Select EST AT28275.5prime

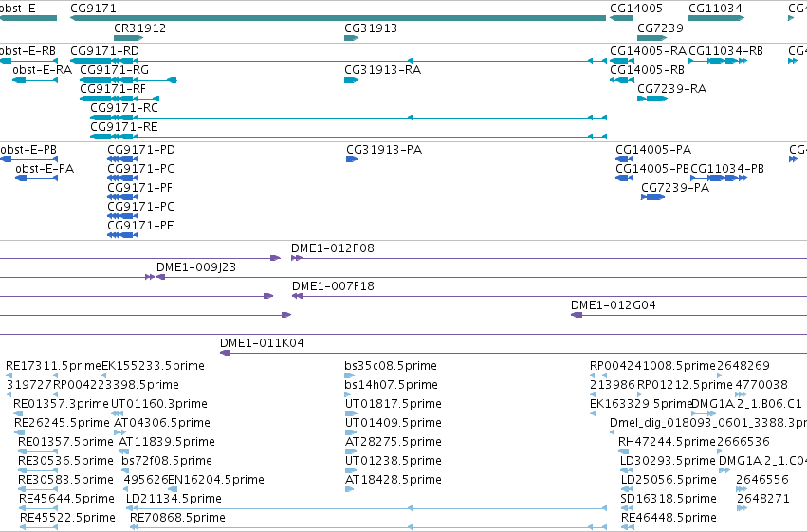351,451
